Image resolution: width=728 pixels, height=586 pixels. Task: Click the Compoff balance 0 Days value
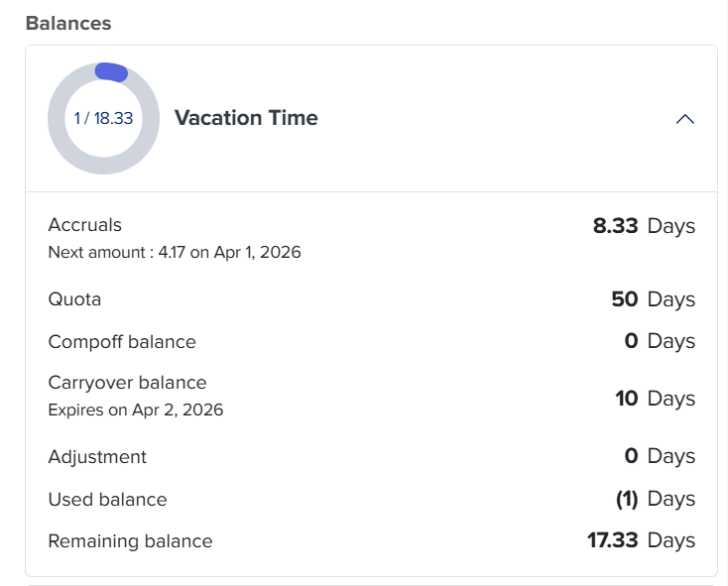click(660, 341)
